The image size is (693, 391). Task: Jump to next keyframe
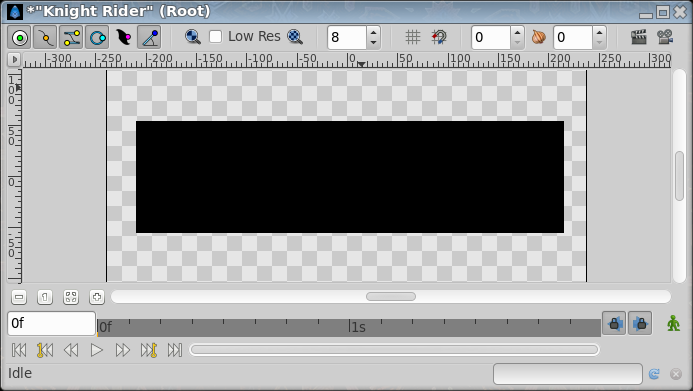tap(148, 350)
